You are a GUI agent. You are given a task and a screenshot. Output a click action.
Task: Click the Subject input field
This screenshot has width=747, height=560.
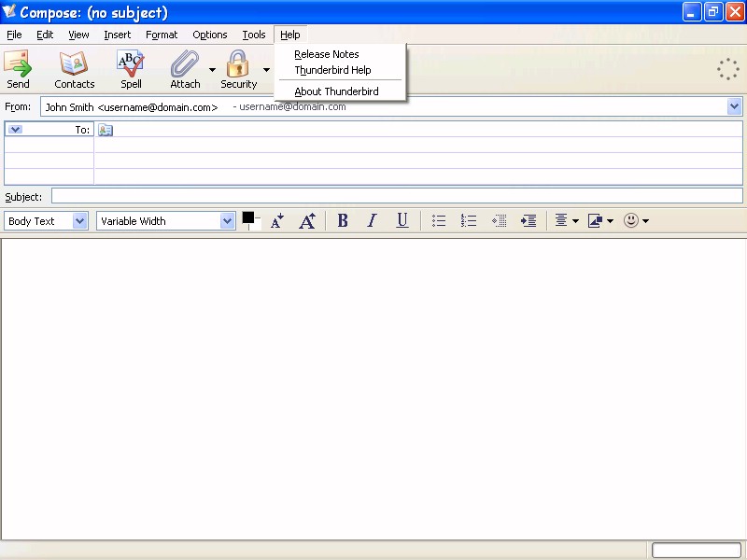[397, 196]
